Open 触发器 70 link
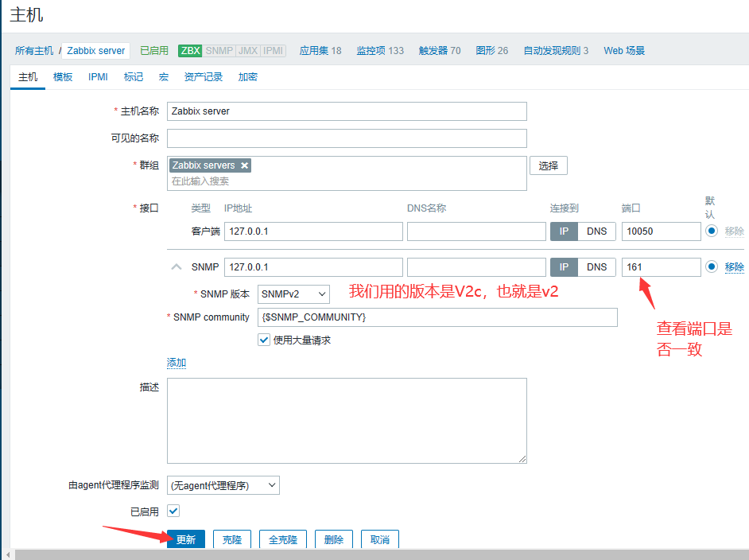The width and height of the screenshot is (749, 560). click(x=440, y=51)
